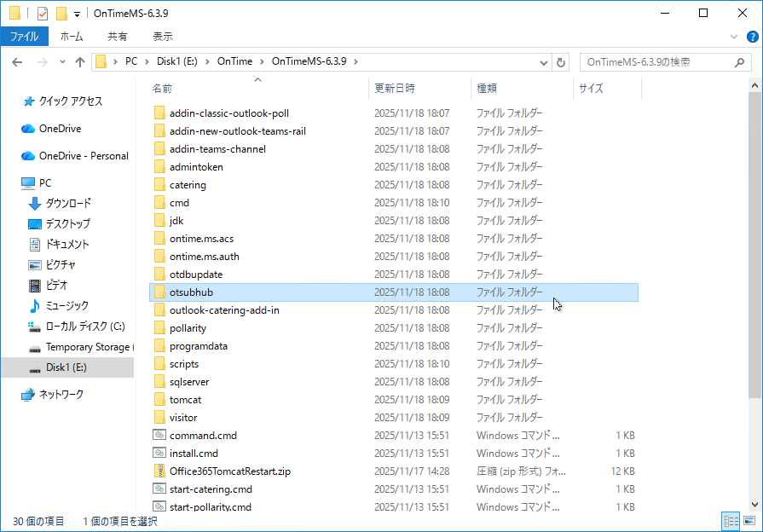Switch to large icons view mode
763x532 pixels.
click(x=749, y=521)
